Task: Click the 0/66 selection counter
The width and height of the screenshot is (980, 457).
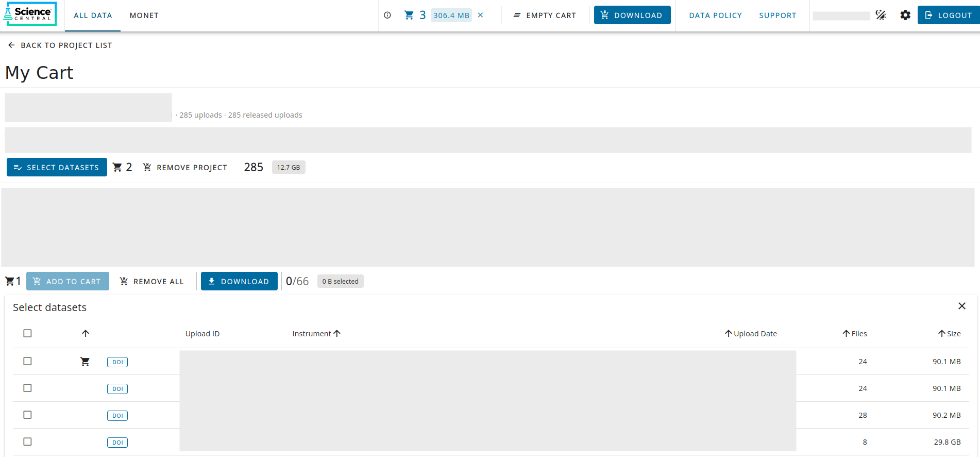Action: tap(297, 281)
